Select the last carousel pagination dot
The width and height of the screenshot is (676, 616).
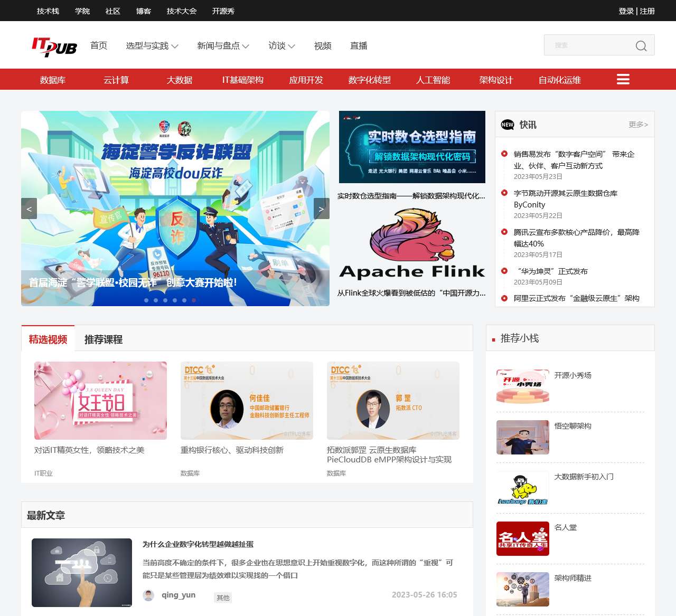point(194,300)
